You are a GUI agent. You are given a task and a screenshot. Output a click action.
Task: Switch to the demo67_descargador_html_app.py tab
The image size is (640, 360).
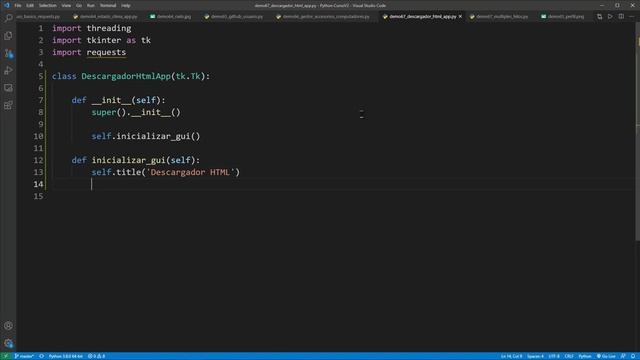tap(422, 17)
